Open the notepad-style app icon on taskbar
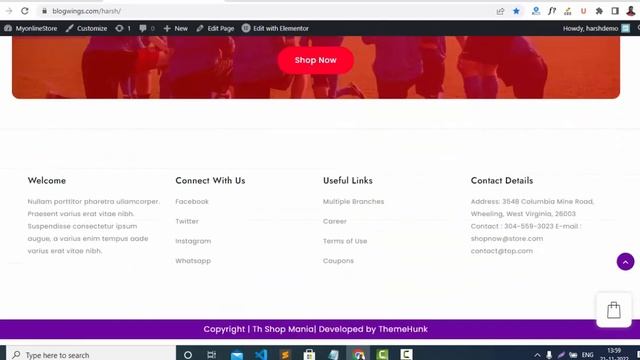 333,355
